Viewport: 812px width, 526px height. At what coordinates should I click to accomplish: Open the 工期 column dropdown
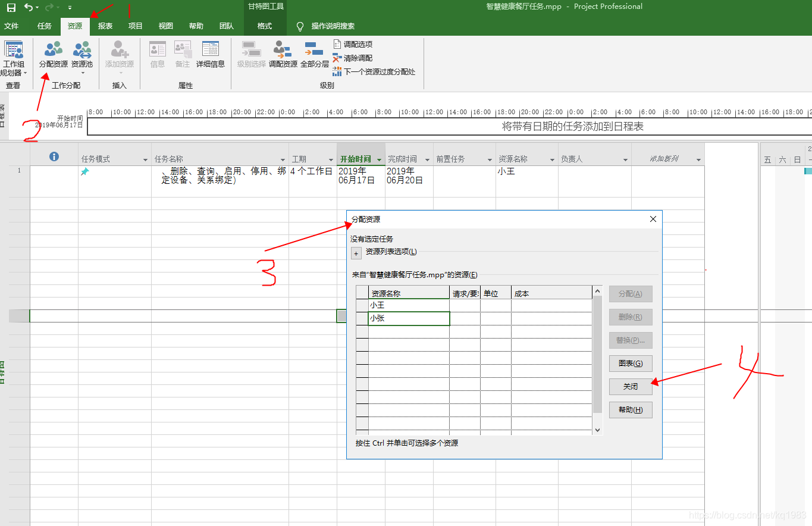click(331, 159)
